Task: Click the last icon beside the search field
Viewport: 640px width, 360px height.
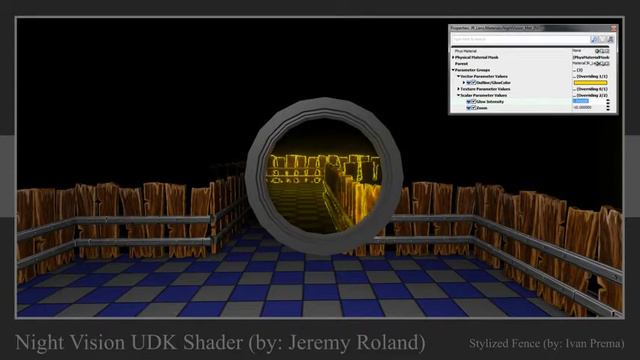Action: pyautogui.click(x=610, y=39)
